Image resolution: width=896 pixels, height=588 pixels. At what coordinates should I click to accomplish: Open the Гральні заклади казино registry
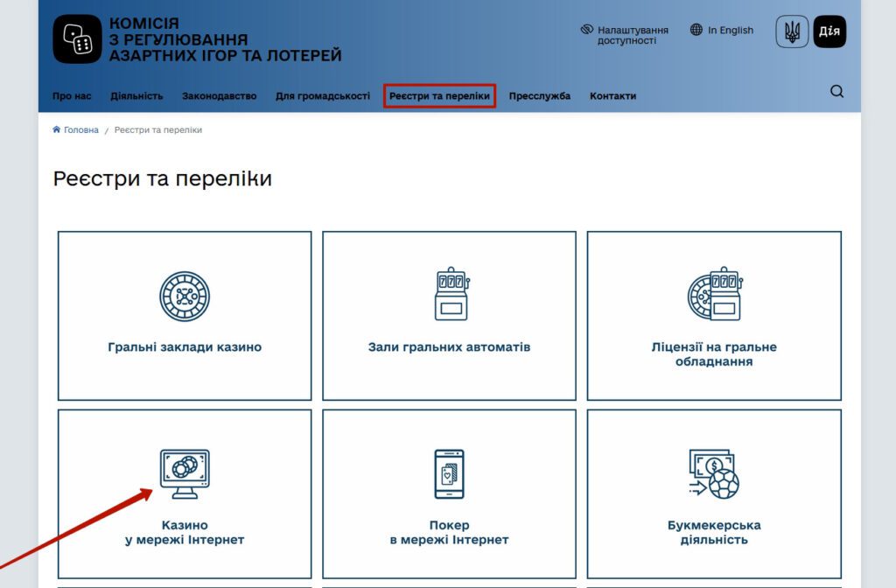(185, 315)
